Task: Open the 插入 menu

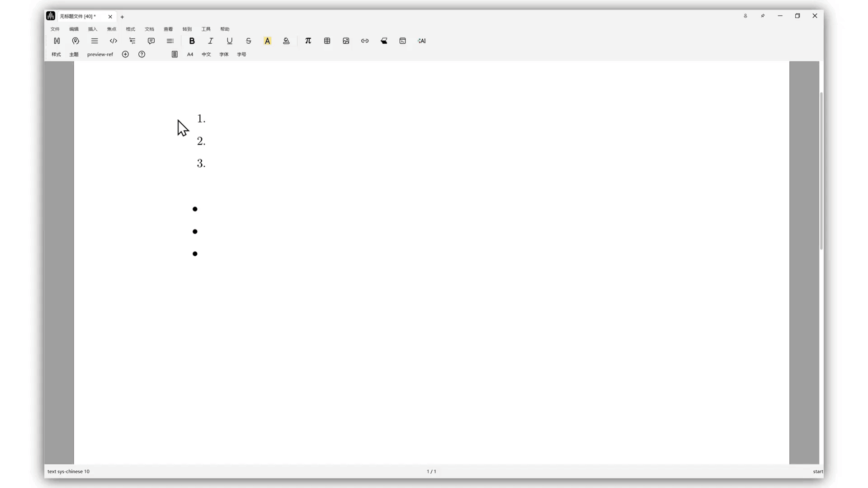Action: [x=93, y=29]
